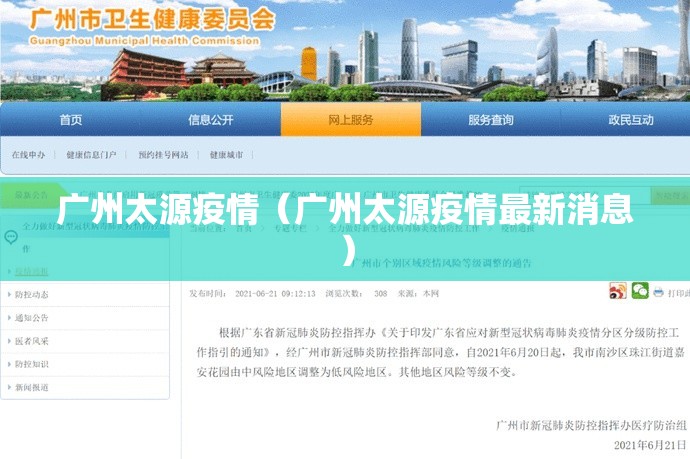Click the overlay title 广州太源疫情最新消息
This screenshot has width=690, height=459.
click(x=345, y=226)
